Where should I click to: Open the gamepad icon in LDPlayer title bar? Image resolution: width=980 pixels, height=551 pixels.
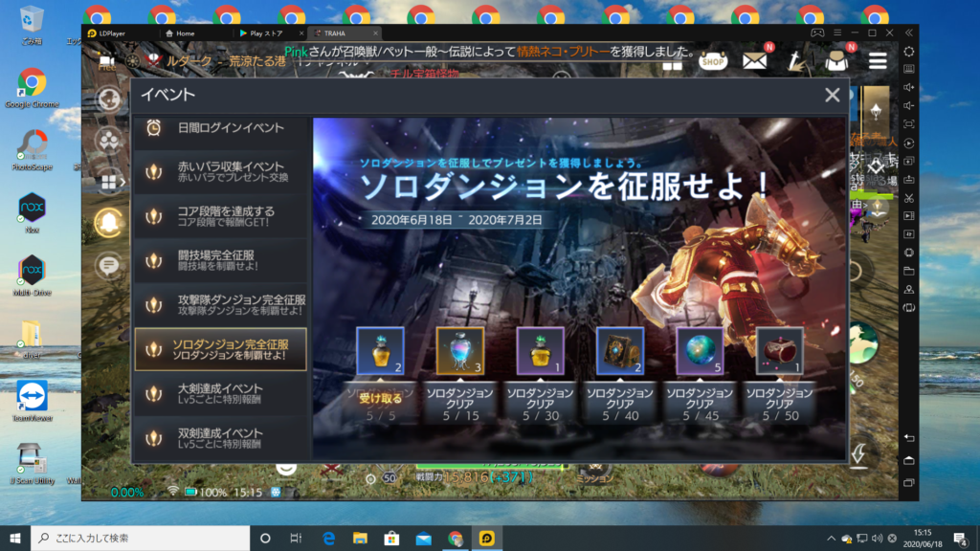coord(817,33)
